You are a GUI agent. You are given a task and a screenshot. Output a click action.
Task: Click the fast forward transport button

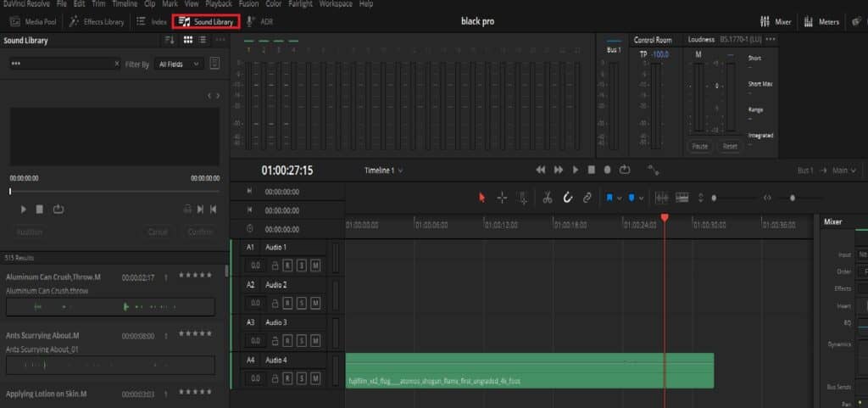[559, 170]
